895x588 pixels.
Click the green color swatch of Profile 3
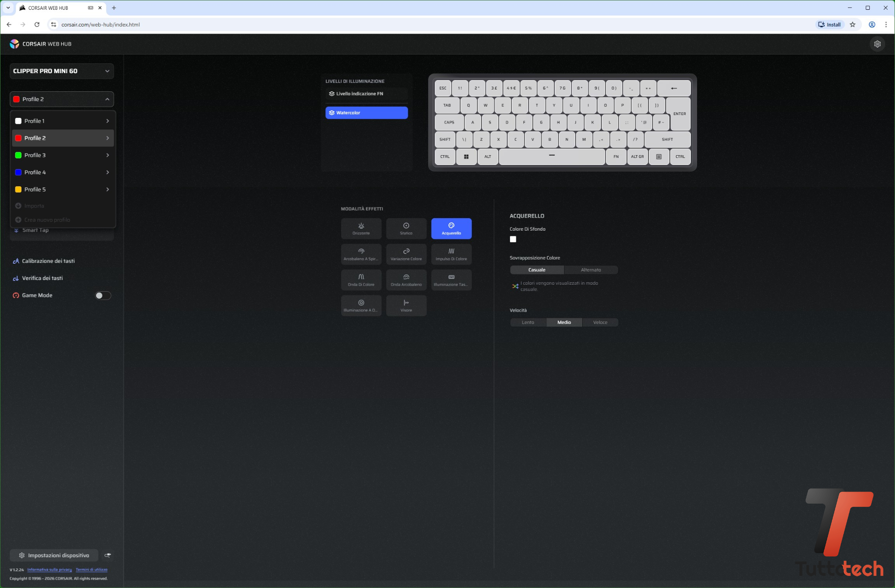click(x=18, y=155)
